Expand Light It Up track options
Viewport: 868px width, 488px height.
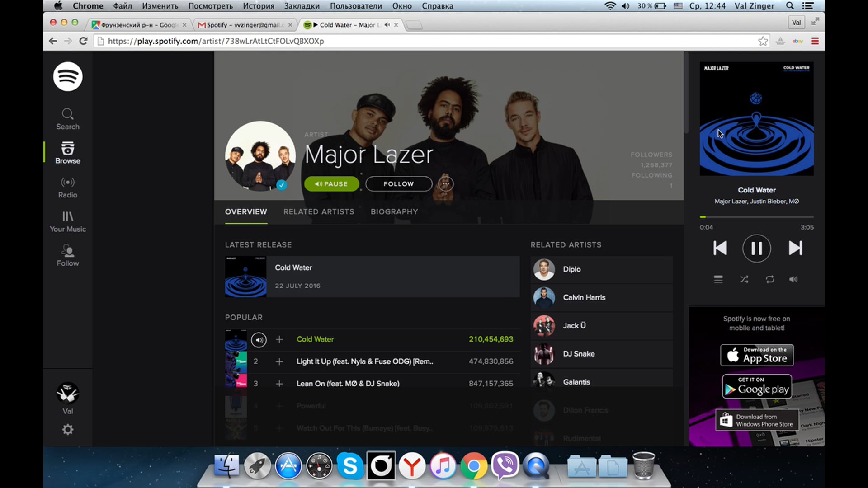(x=279, y=361)
